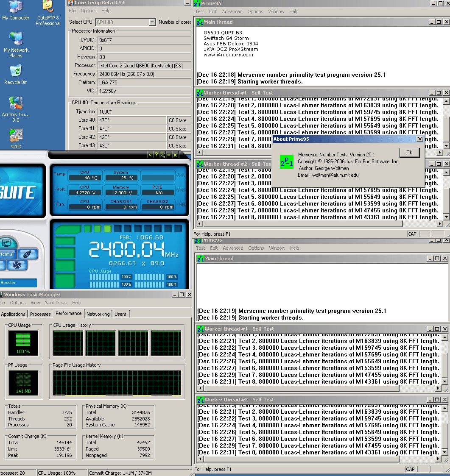Click the Core Temp title bar icon
The width and height of the screenshot is (450, 476).
pyautogui.click(x=70, y=3)
